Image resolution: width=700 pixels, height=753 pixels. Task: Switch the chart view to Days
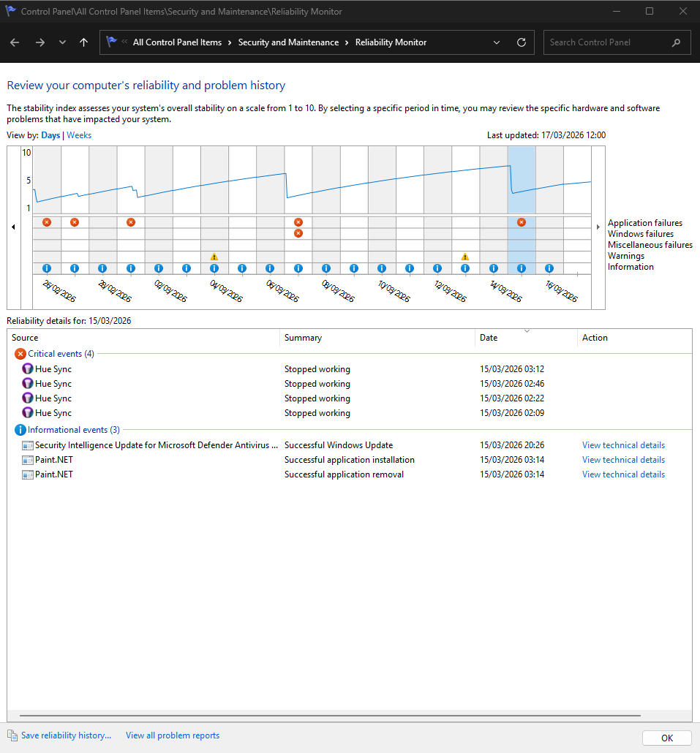coord(50,135)
